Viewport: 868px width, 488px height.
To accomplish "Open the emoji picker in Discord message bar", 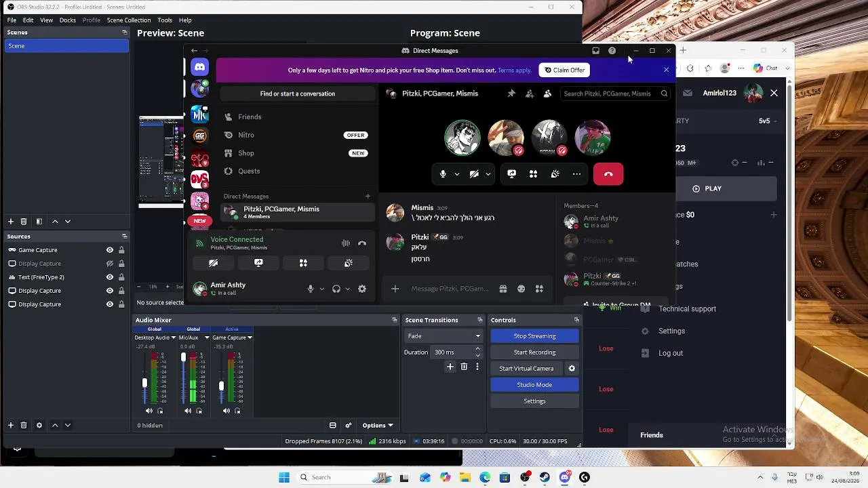I will (x=521, y=289).
